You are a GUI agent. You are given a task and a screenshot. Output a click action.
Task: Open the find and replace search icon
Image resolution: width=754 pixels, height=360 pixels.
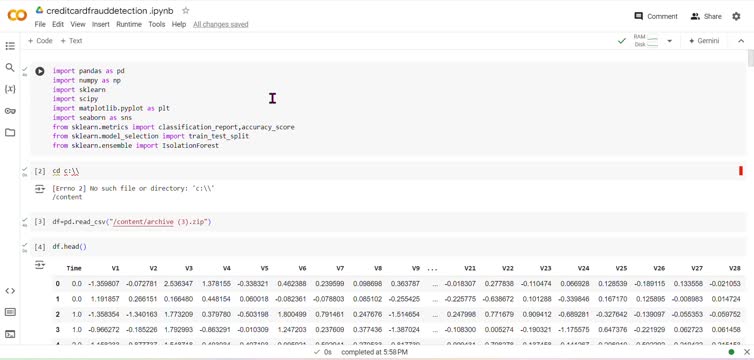pyautogui.click(x=10, y=67)
